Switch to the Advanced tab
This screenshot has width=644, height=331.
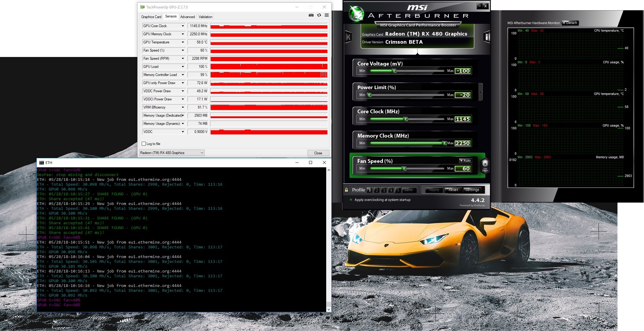pos(187,17)
